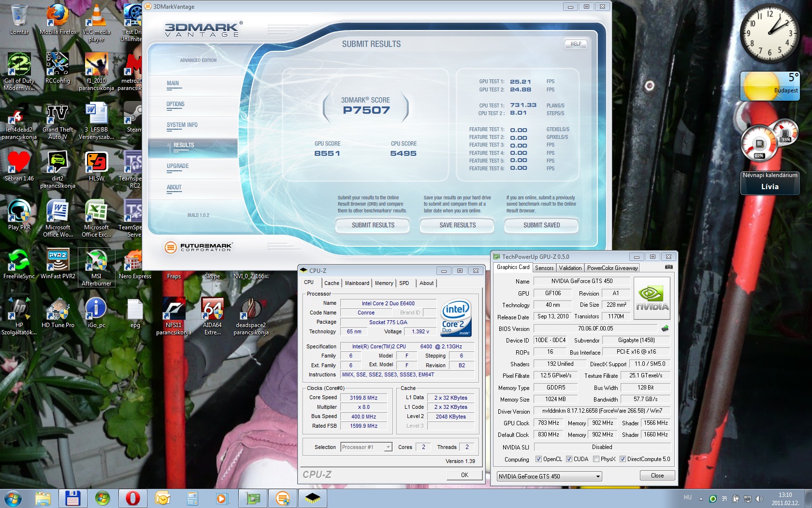Click Close in the GPU-Z window
Viewport: 812px width, 508px height.
coord(657,476)
